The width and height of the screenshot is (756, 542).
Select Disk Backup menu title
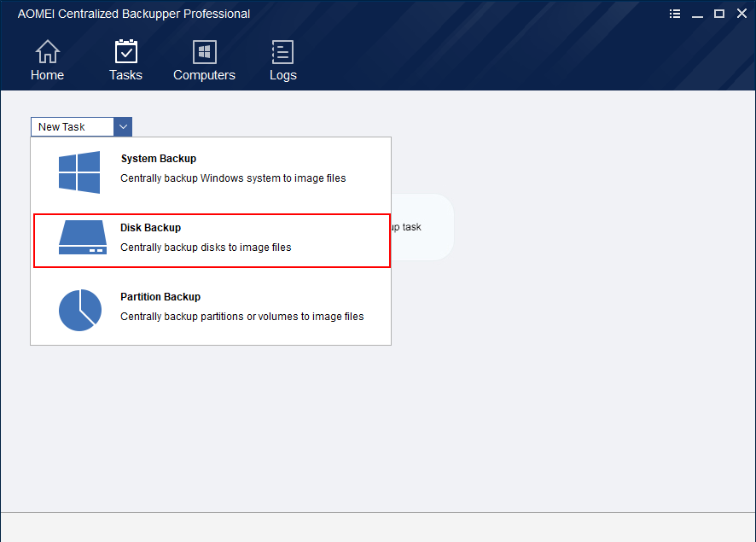pyautogui.click(x=150, y=228)
